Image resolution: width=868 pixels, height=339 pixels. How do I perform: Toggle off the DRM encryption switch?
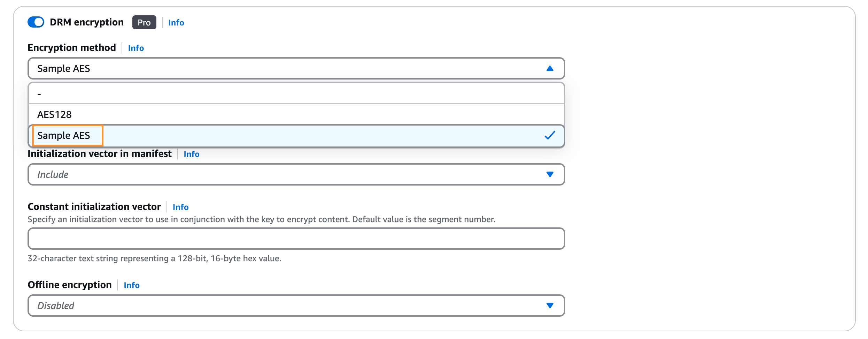click(36, 22)
